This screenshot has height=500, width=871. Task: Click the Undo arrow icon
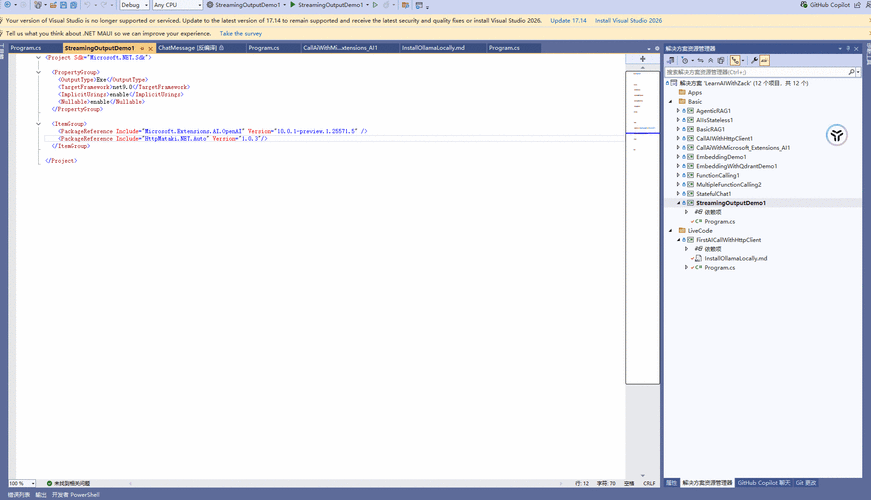(x=87, y=4)
